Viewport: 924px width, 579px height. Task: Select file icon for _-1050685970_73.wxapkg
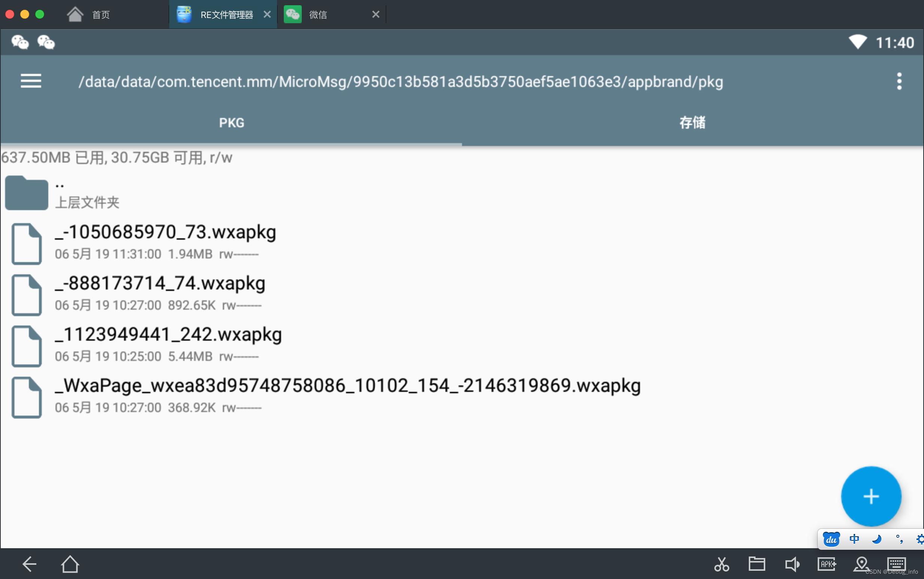pos(27,244)
